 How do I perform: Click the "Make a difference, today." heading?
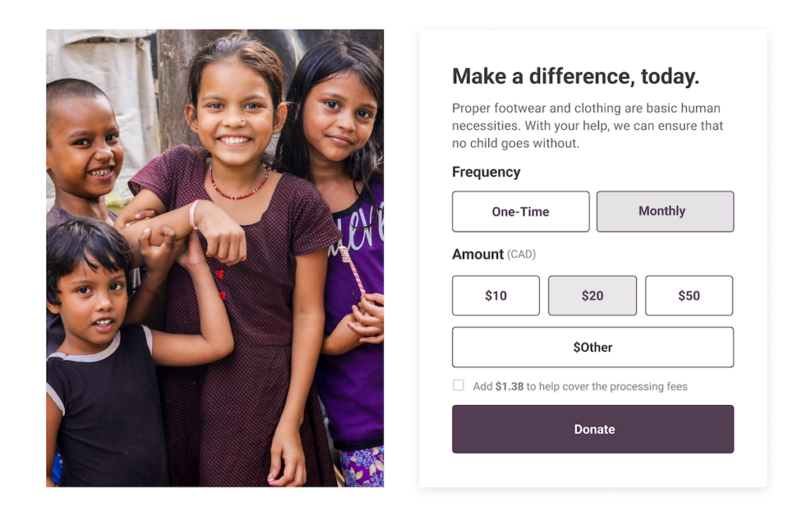point(575,77)
